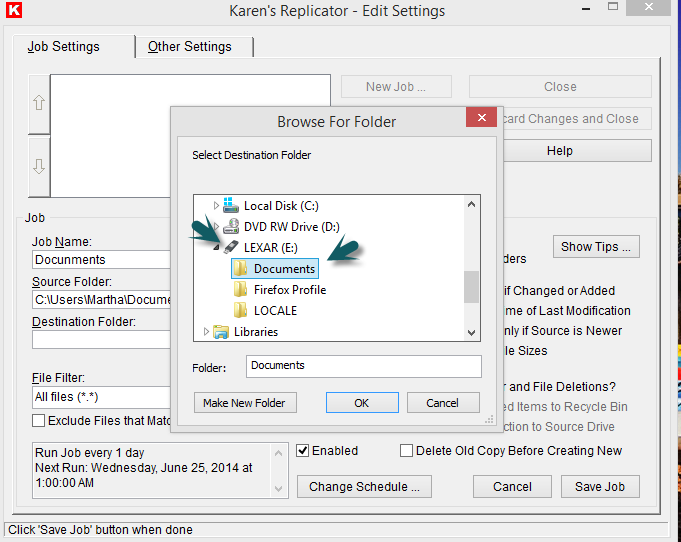
Task: Click the empty Destination Folder field
Action: [x=102, y=339]
